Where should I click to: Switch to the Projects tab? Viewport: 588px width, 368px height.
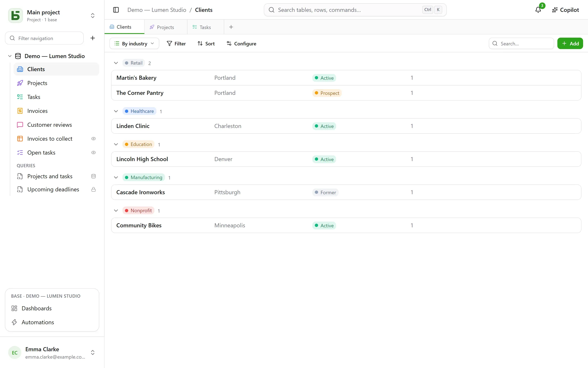(166, 27)
